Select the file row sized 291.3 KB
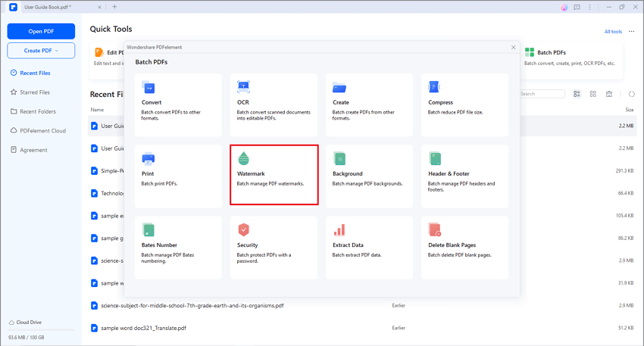The image size is (644, 346). coord(362,171)
